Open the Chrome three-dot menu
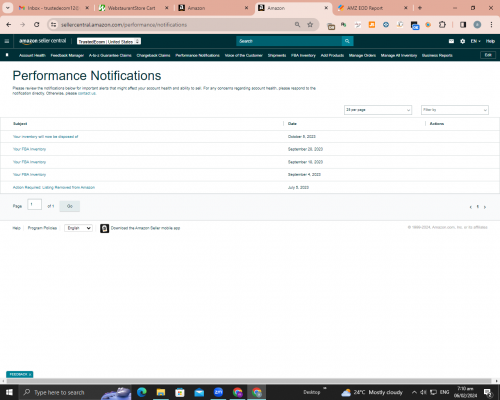The height and width of the screenshot is (400, 500). [x=491, y=25]
